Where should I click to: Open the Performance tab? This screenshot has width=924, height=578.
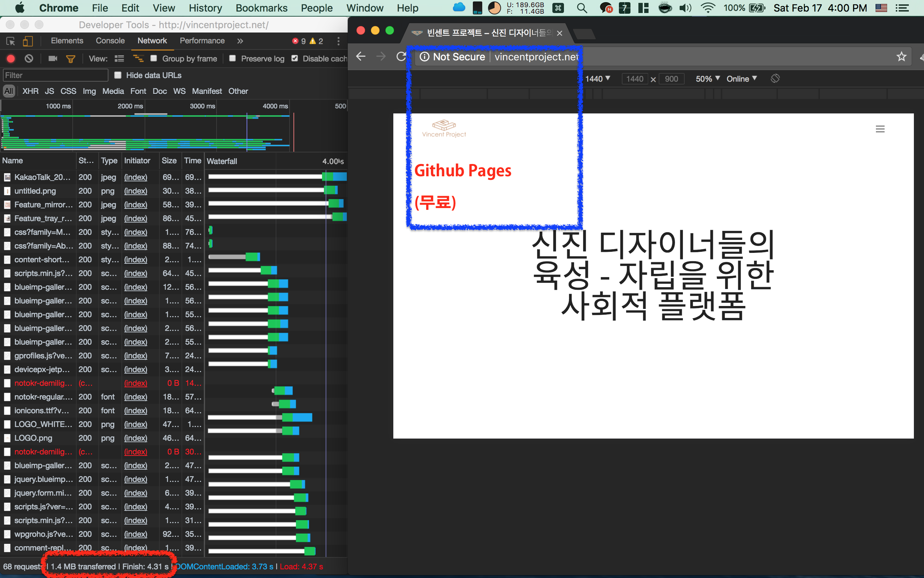pyautogui.click(x=202, y=40)
